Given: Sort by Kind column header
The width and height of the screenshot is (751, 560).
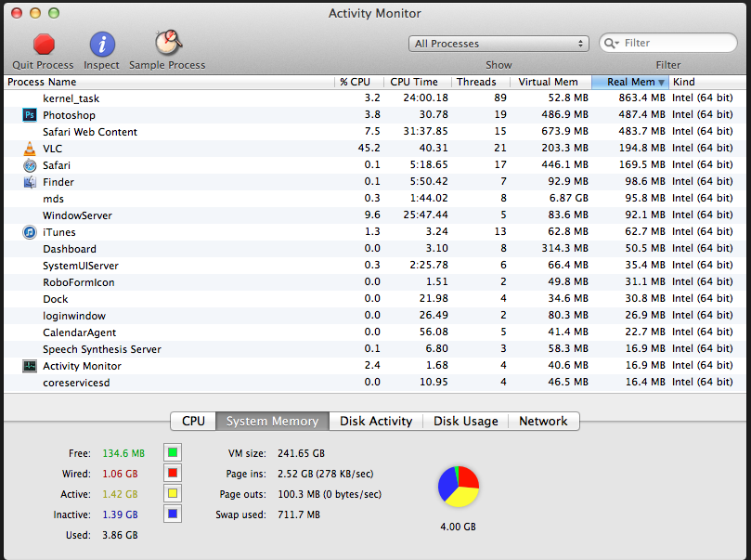Looking at the screenshot, I should pyautogui.click(x=707, y=82).
